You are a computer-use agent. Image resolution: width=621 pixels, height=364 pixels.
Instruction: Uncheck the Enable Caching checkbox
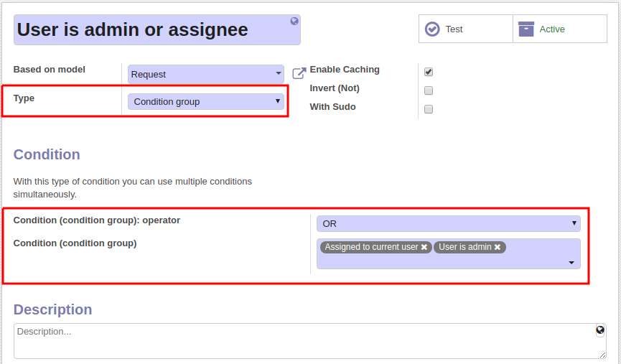coord(429,72)
